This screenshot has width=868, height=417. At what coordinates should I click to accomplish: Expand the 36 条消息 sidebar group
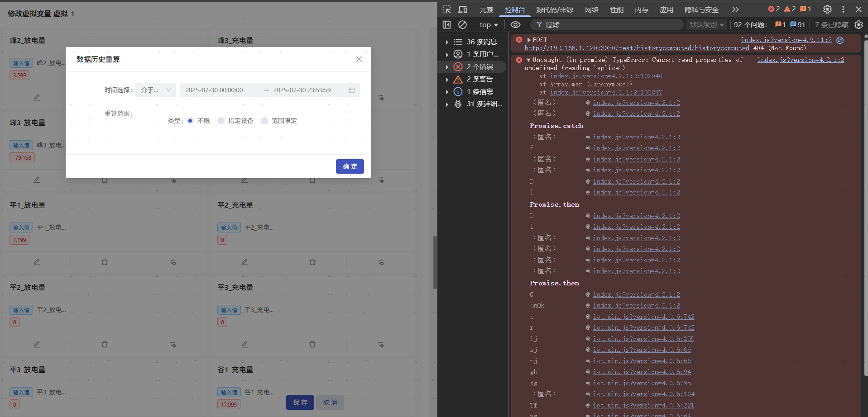(x=447, y=42)
